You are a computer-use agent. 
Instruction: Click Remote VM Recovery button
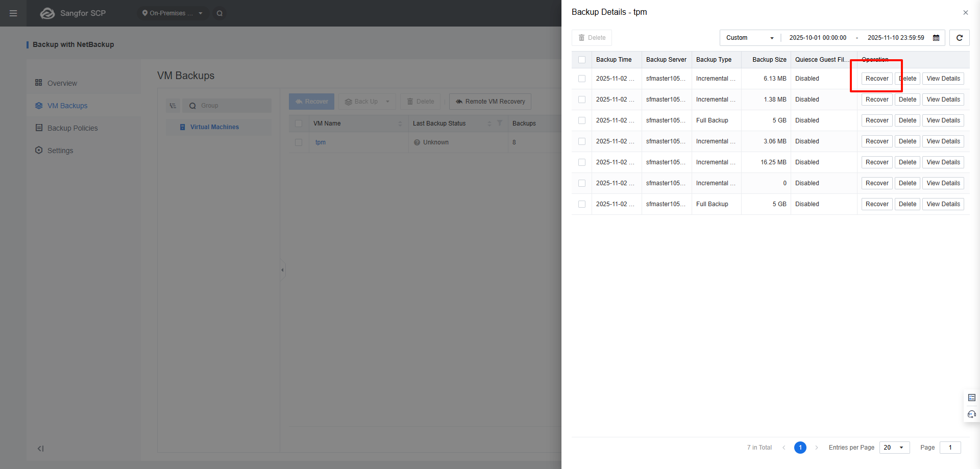pos(490,102)
